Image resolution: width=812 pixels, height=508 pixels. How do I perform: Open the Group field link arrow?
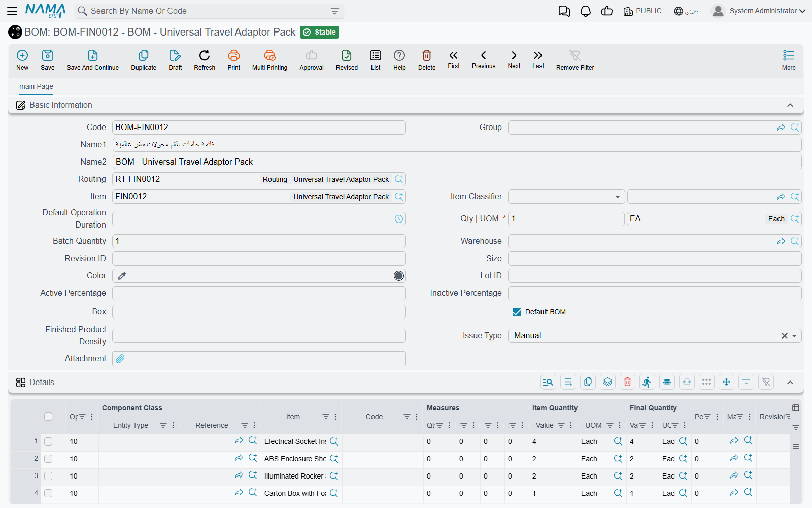pos(781,128)
